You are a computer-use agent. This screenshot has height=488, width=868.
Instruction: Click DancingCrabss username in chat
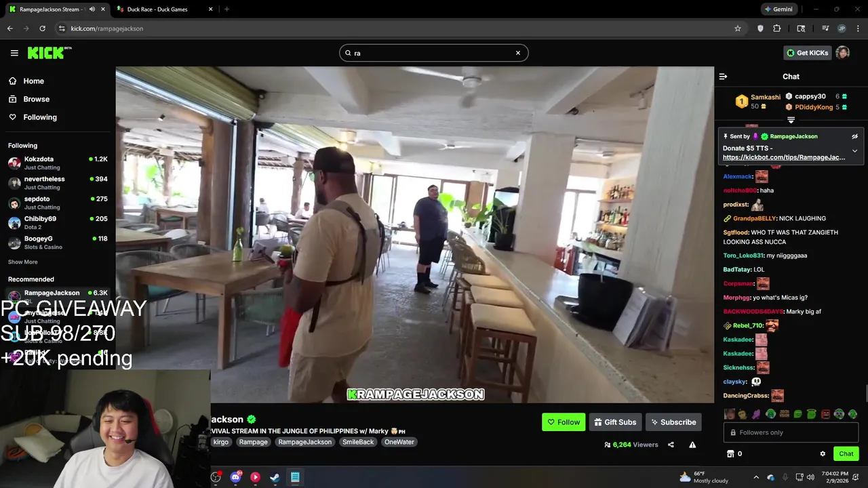[x=746, y=396]
